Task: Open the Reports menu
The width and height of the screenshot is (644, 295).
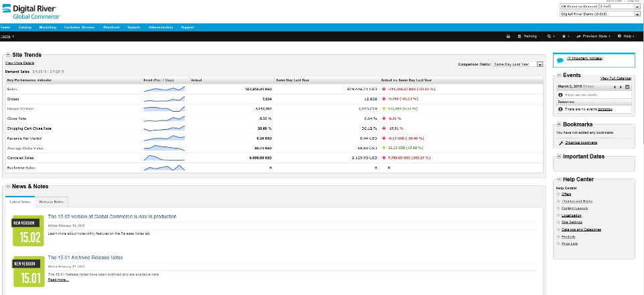Action: pos(134,27)
